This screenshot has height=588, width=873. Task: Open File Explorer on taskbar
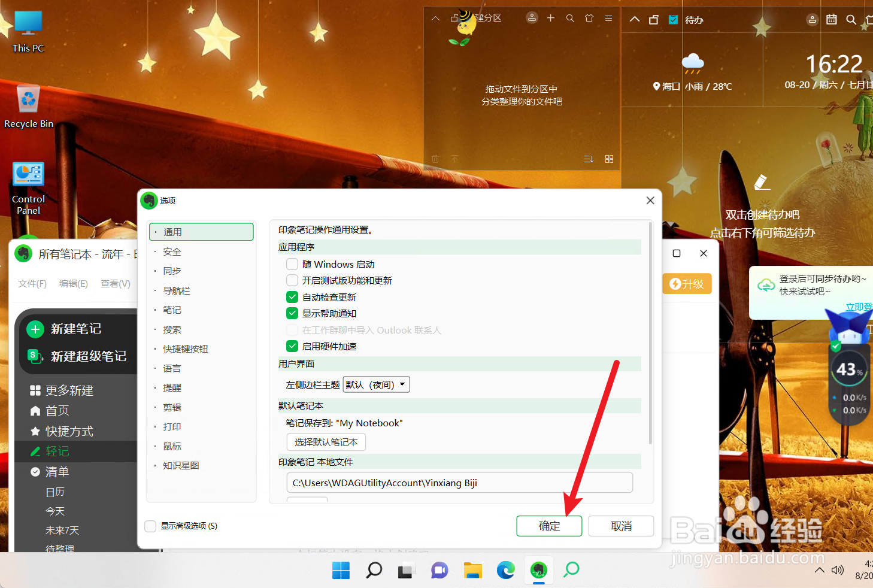pyautogui.click(x=472, y=570)
